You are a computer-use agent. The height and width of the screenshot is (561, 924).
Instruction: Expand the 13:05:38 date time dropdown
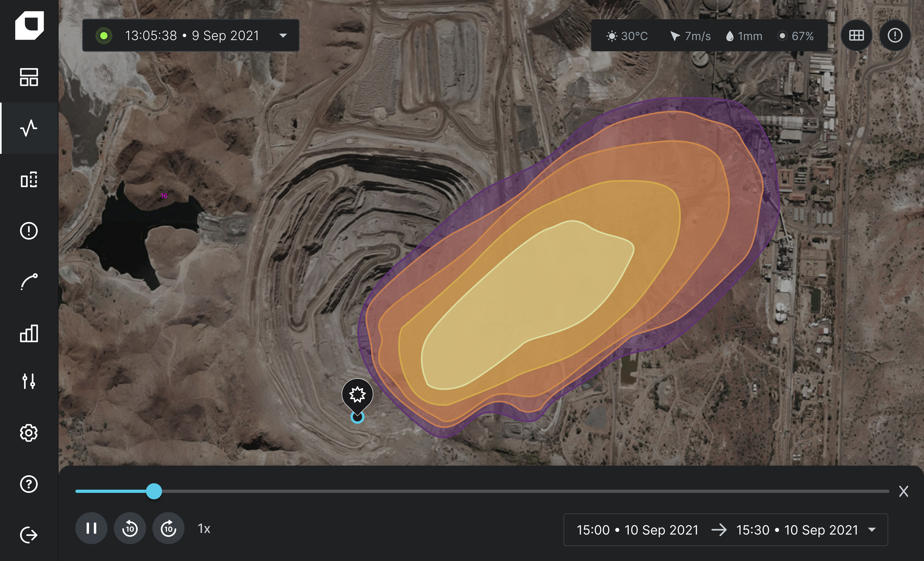click(x=283, y=36)
